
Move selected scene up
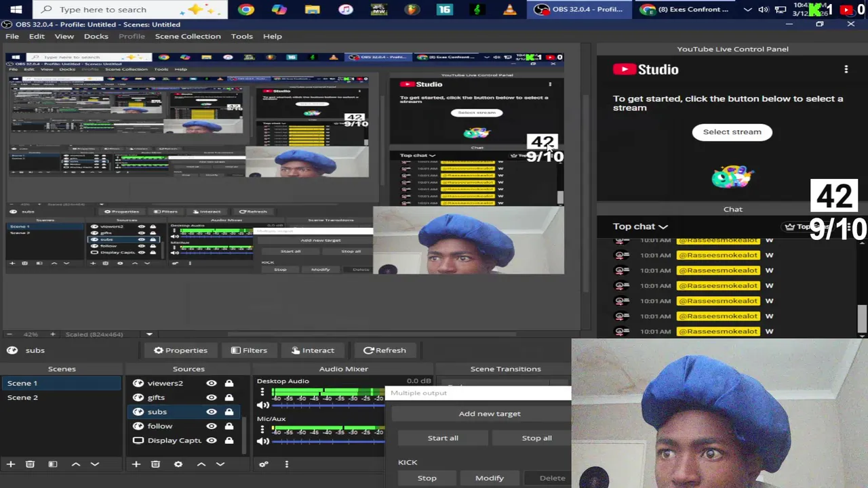pyautogui.click(x=76, y=464)
